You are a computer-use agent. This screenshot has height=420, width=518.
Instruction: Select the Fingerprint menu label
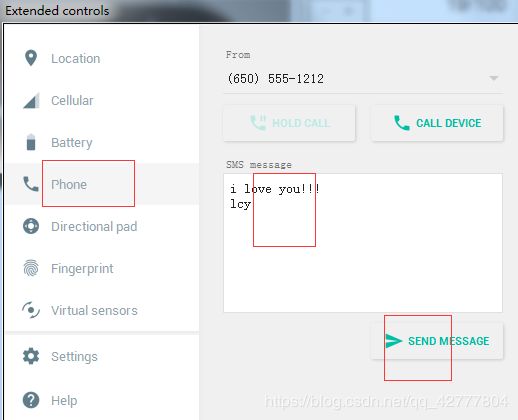(82, 269)
